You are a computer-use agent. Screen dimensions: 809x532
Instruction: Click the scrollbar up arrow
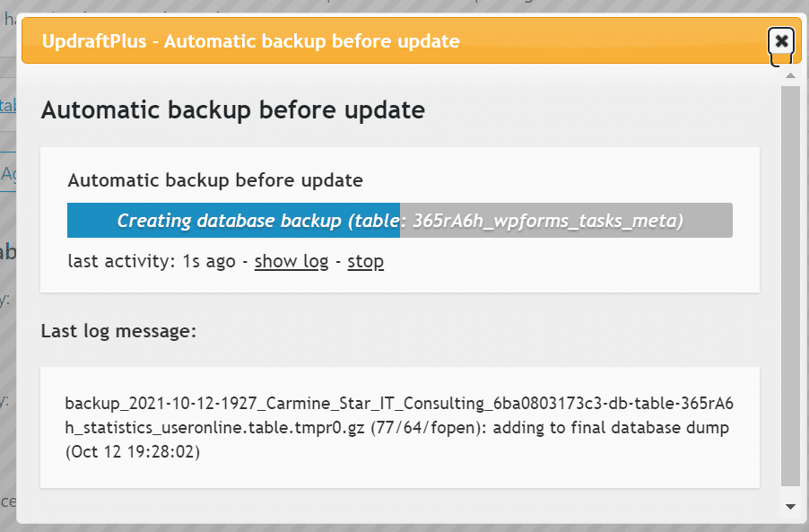pos(790,76)
